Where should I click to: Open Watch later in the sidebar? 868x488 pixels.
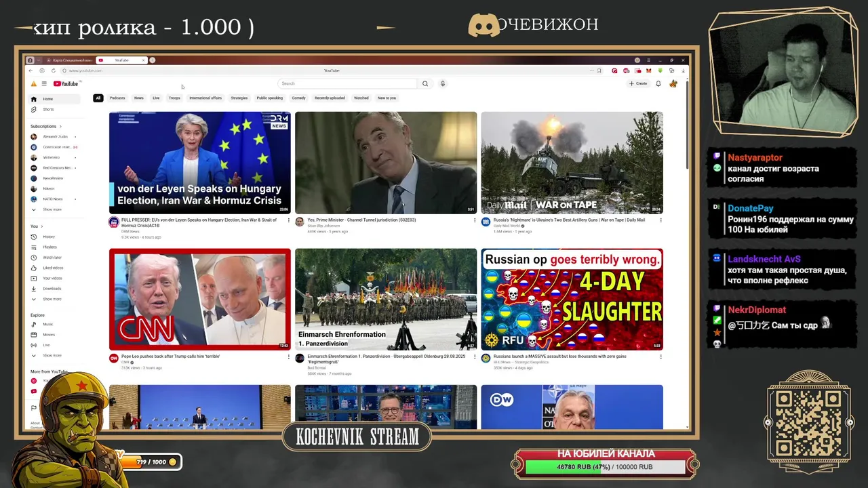coord(54,258)
